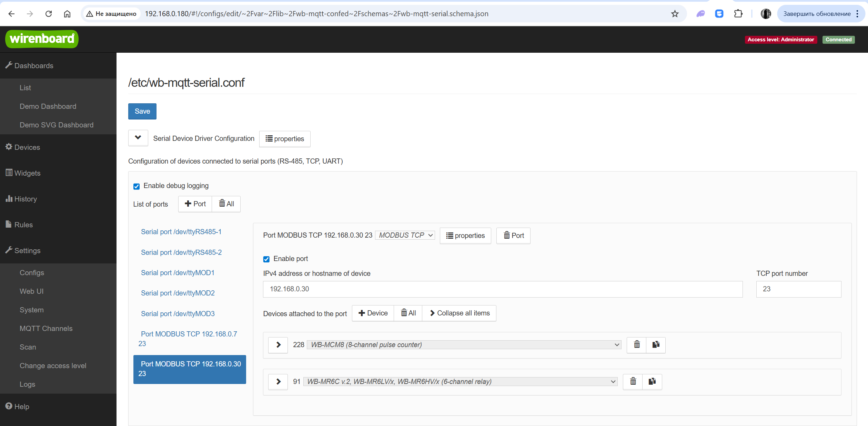
Task: Open the MODBUS TCP port type dropdown
Action: [x=405, y=235]
